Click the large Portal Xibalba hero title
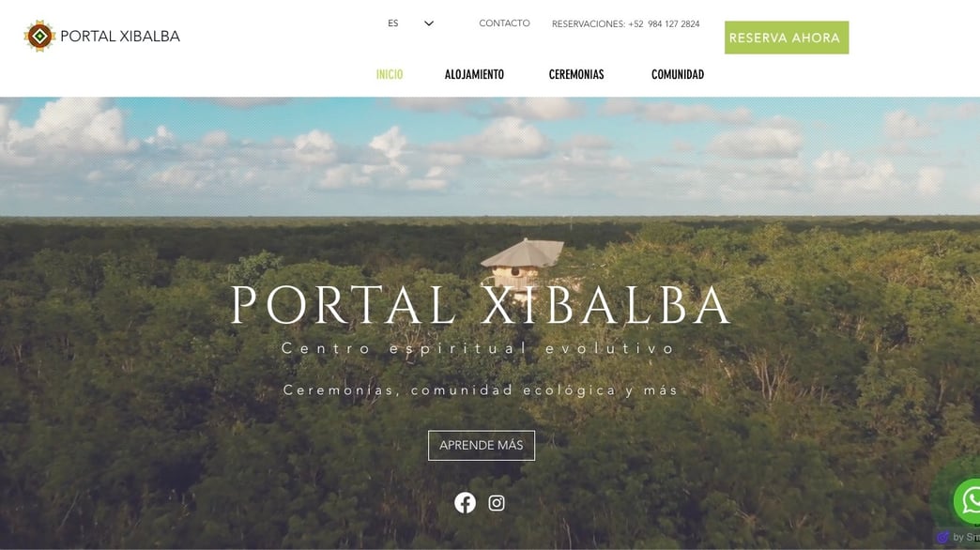Viewport: 980px width, 550px height. pos(481,305)
